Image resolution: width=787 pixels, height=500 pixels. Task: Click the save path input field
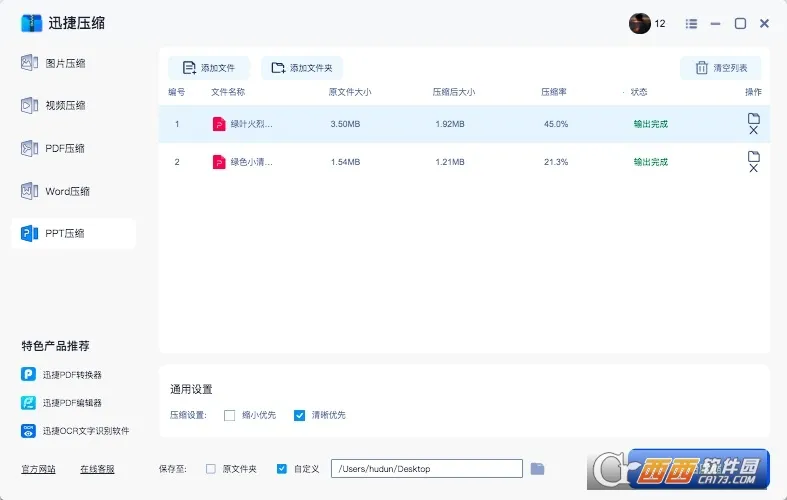pos(427,468)
